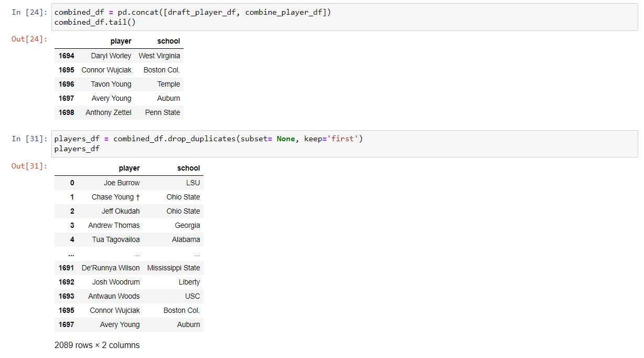The image size is (644, 358).
Task: Select the 'Andrew Thomas' cell
Action: click(114, 225)
